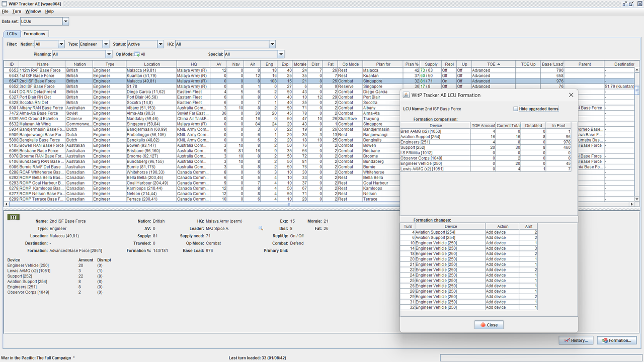Click the leader magnifier search icon
Screen dimensions: 644x362
click(x=261, y=228)
